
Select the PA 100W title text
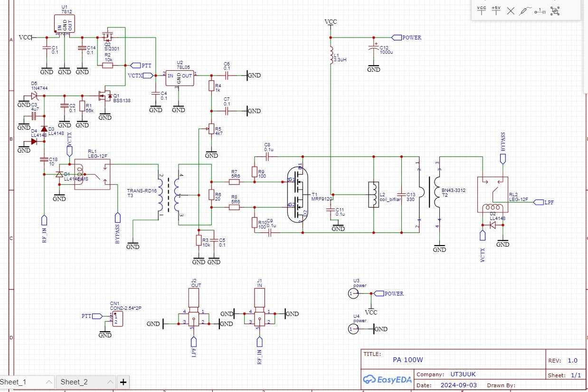pos(408,360)
